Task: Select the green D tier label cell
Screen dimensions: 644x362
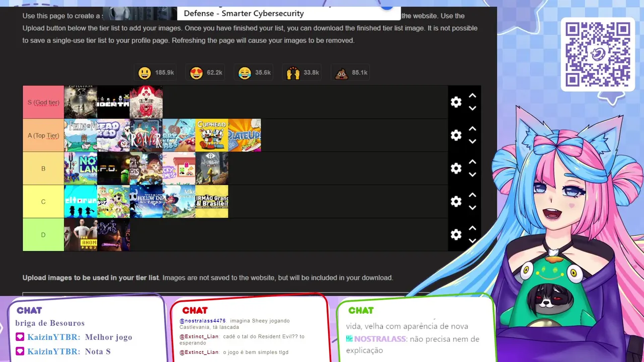Action: coord(43,235)
